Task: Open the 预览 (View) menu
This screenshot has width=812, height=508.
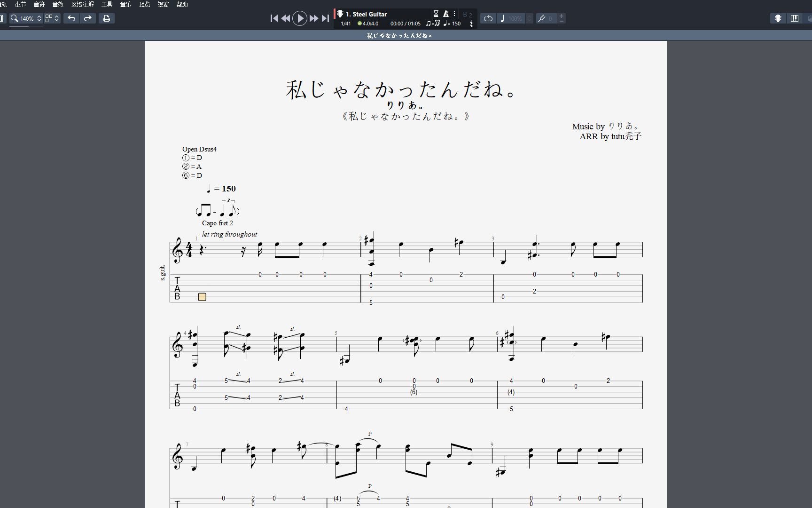Action: [x=144, y=4]
